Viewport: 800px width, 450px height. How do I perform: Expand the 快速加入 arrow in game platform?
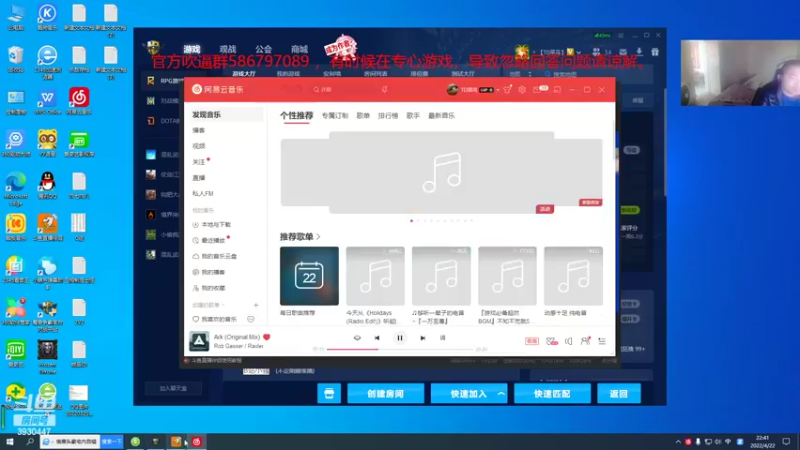(501, 394)
